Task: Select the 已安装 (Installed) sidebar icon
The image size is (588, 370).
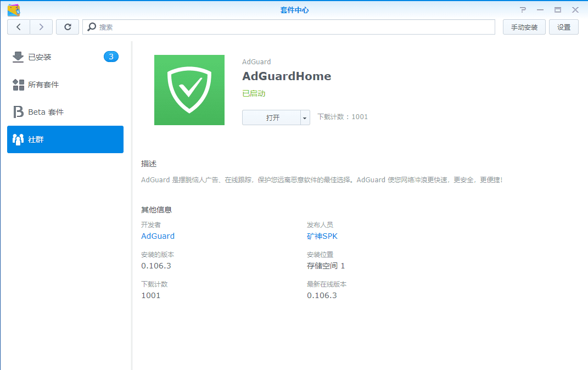Action: point(18,57)
